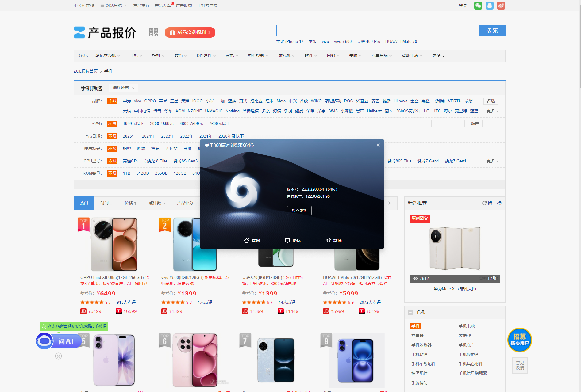
Task: Click the 问AI assistant robot icon
Action: coord(45,341)
